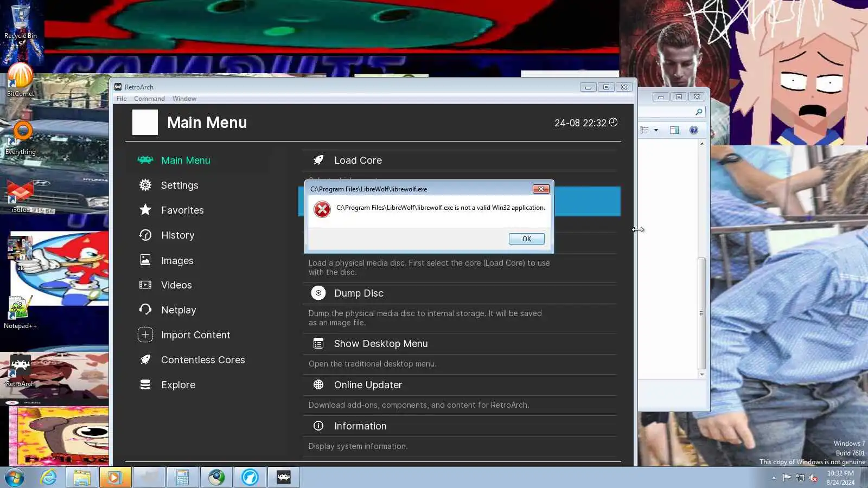
Task: Open the RetroArch desktop shortcut
Action: [x=21, y=370]
